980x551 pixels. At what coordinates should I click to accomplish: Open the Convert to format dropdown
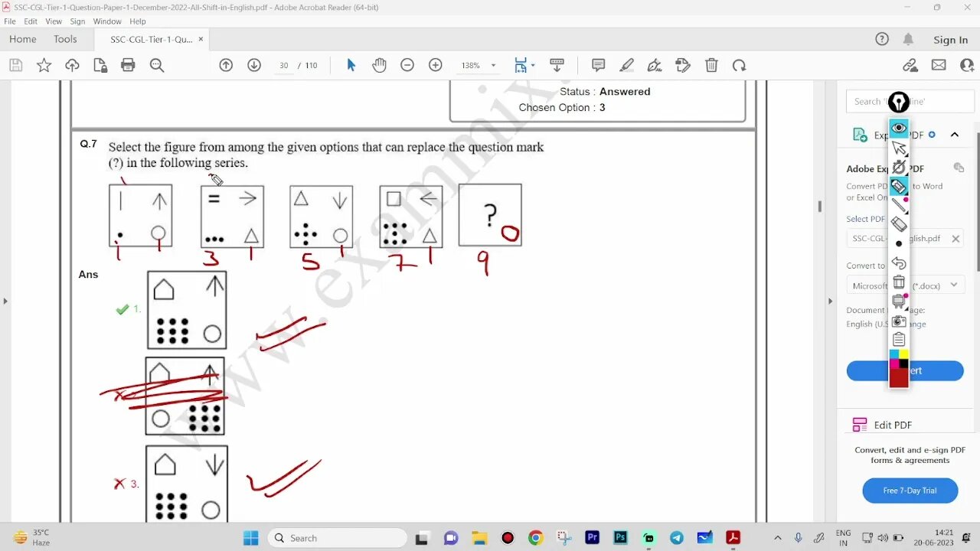(905, 285)
